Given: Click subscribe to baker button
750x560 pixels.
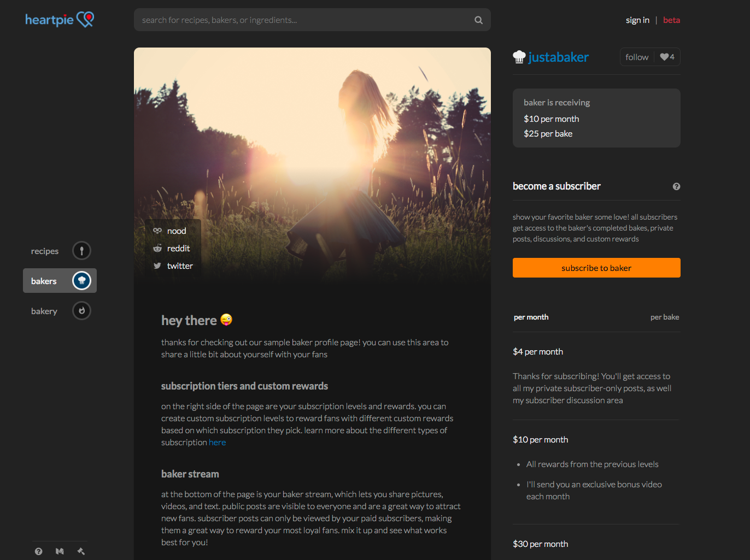Looking at the screenshot, I should coord(596,268).
